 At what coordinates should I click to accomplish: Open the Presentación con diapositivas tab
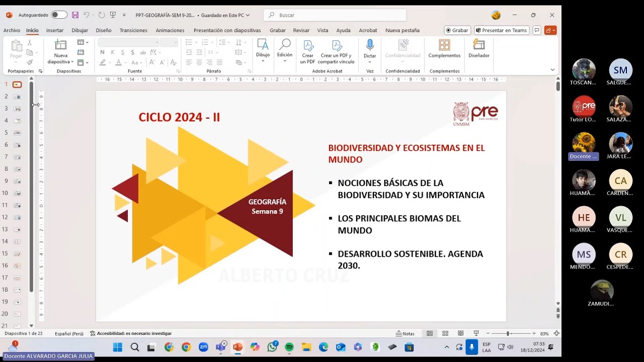coord(227,30)
